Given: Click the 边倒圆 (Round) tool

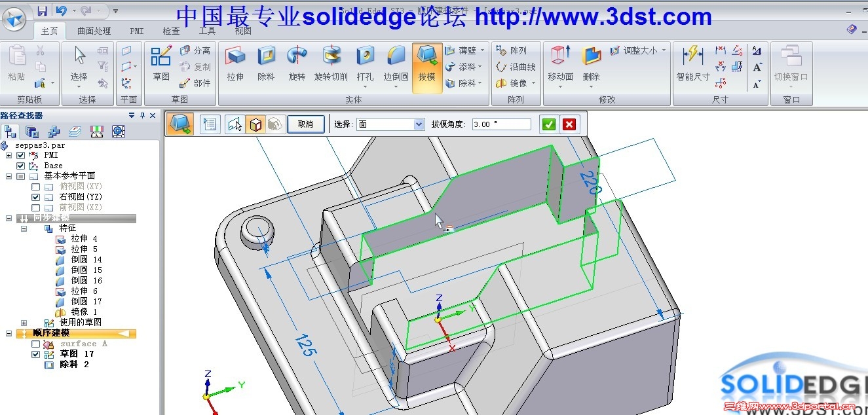Looking at the screenshot, I should pos(396,65).
